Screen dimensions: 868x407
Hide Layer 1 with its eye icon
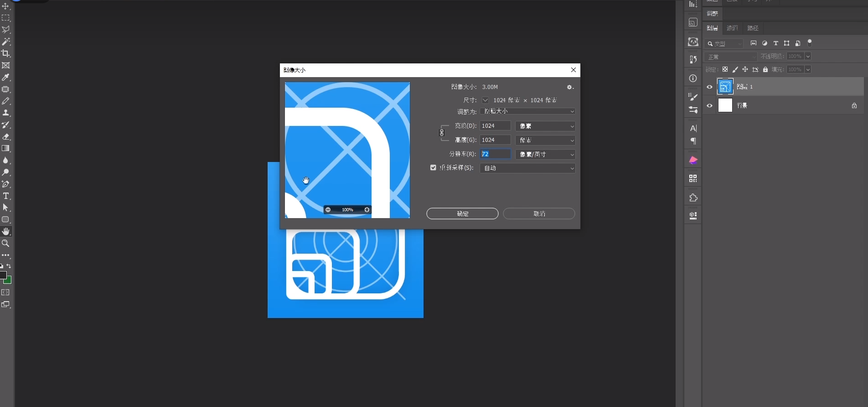coord(709,87)
